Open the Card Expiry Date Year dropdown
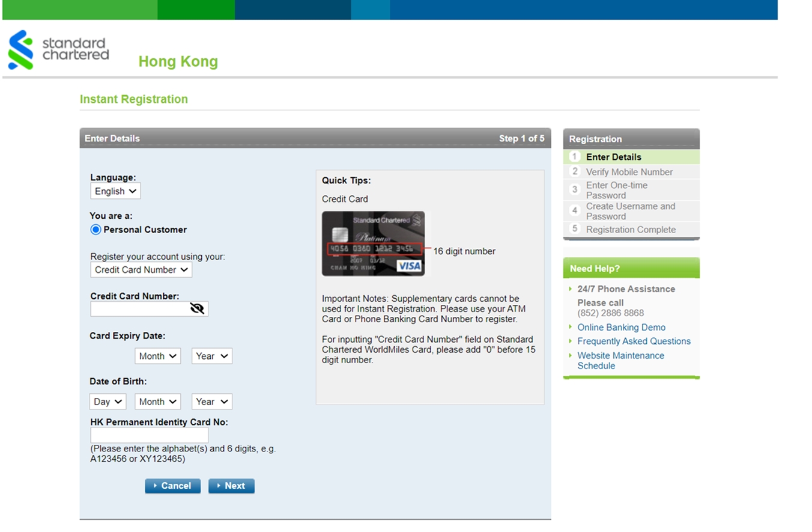The height and width of the screenshot is (532, 812). click(211, 356)
